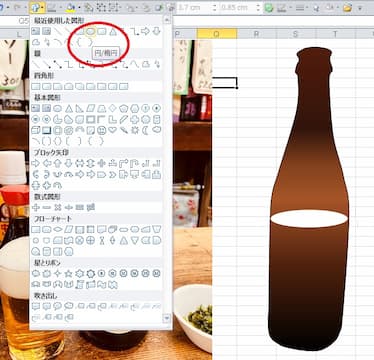Pick the heart shape in basic shapes
This screenshot has width=374, height=360.
point(113,130)
